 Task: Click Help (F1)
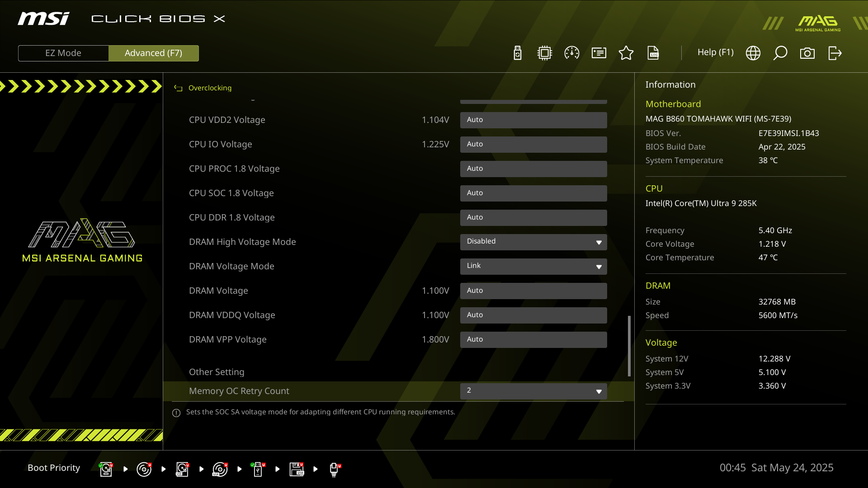[715, 52]
